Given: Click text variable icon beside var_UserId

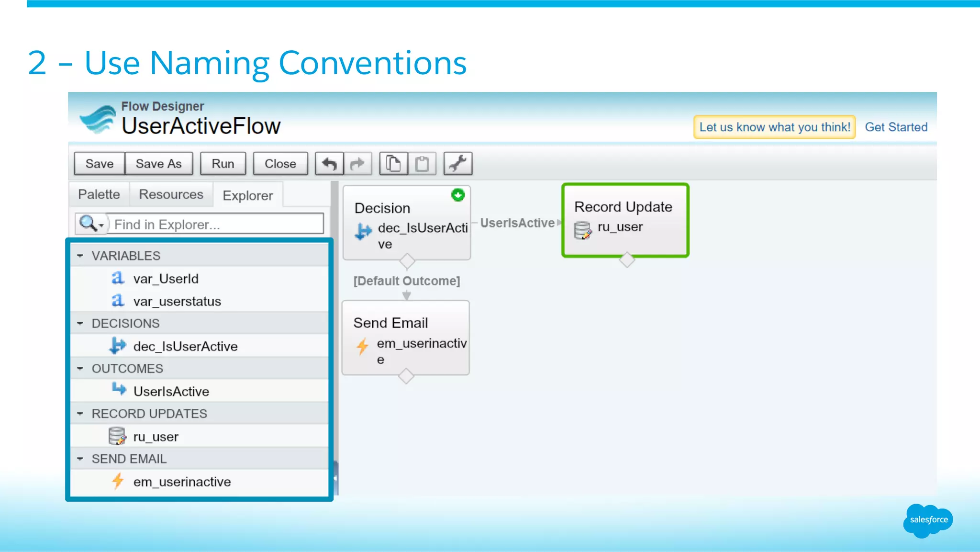Looking at the screenshot, I should 118,278.
